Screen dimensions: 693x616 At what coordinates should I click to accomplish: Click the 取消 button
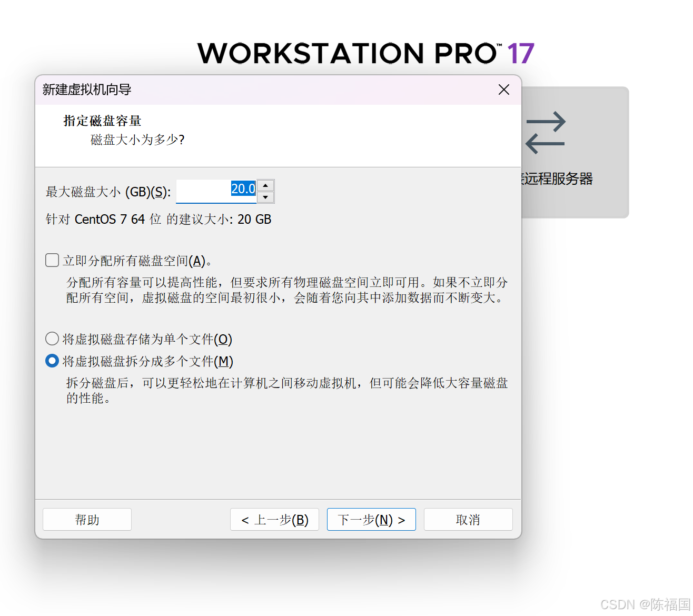coord(468,520)
